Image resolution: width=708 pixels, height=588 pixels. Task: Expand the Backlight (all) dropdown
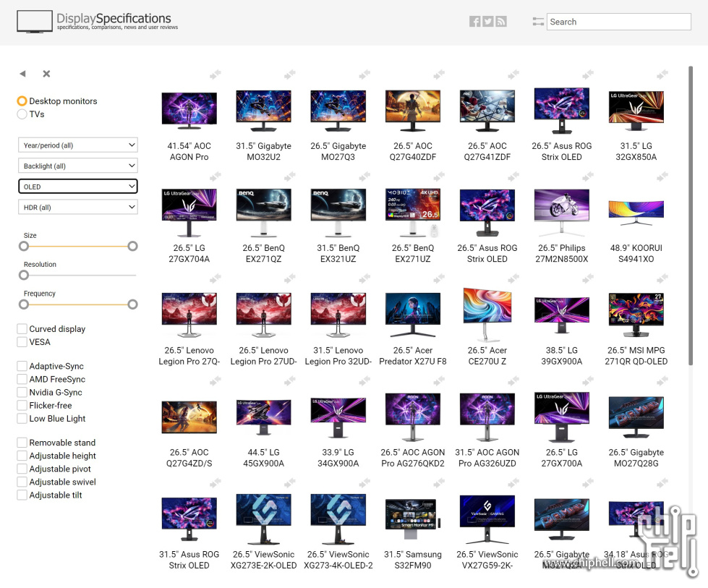click(x=77, y=166)
